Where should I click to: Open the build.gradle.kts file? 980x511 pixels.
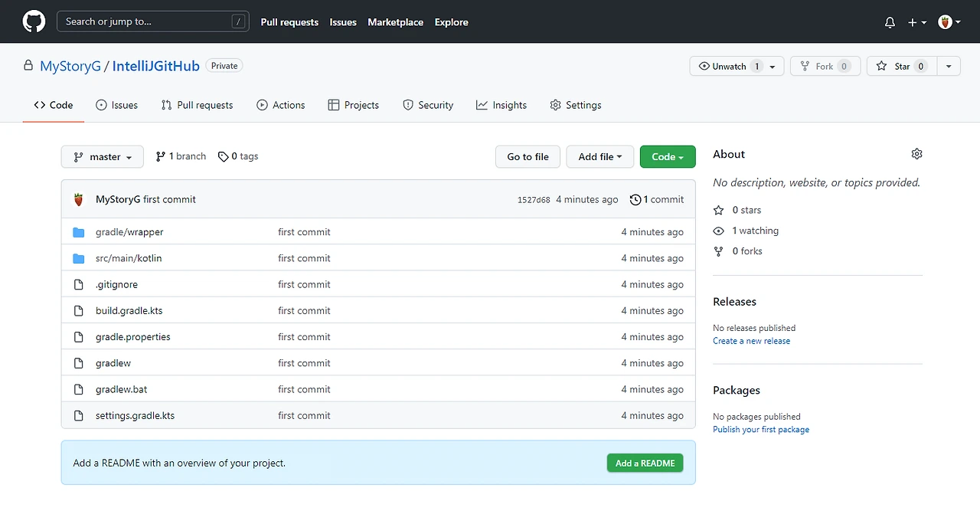click(x=129, y=310)
